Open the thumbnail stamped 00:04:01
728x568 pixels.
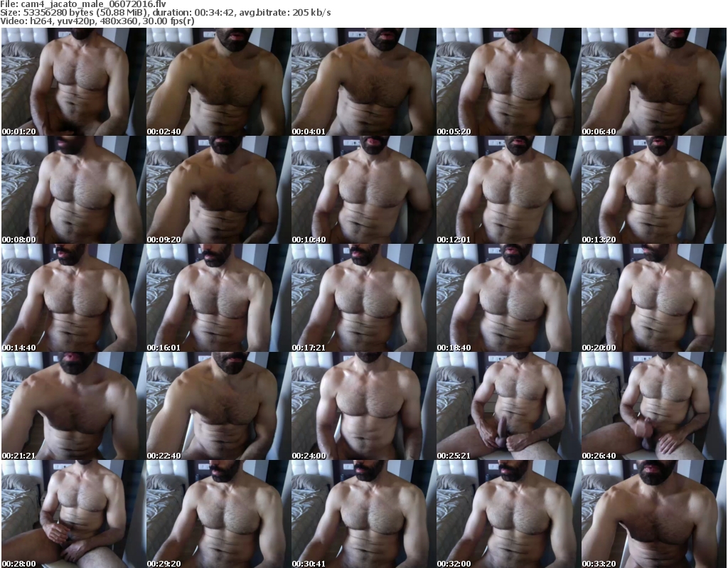click(363, 82)
